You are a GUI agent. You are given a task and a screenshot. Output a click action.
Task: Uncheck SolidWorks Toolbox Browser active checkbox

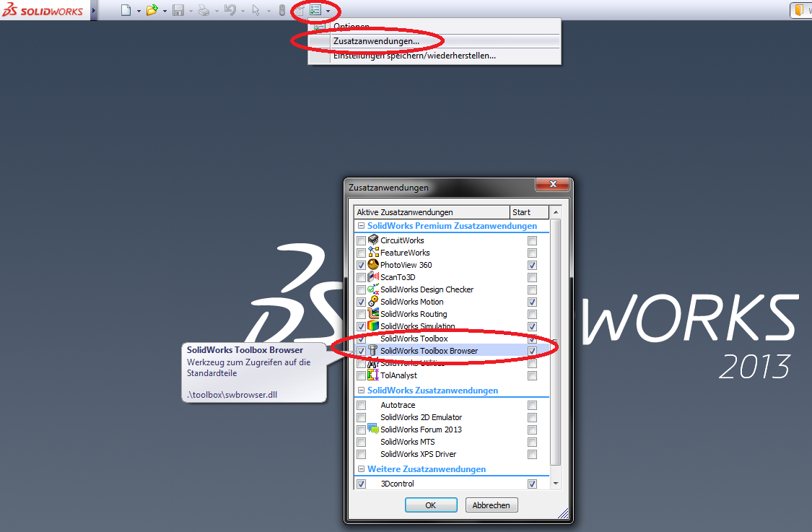point(362,352)
